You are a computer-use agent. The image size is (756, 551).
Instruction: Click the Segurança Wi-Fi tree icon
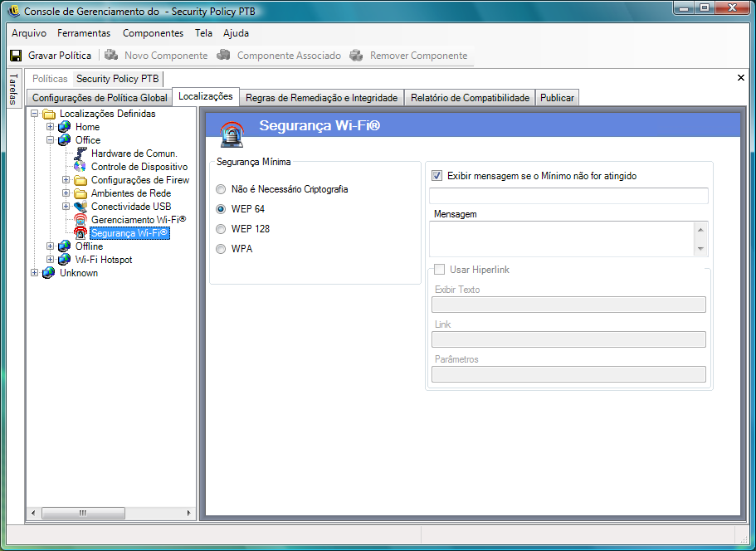click(80, 233)
